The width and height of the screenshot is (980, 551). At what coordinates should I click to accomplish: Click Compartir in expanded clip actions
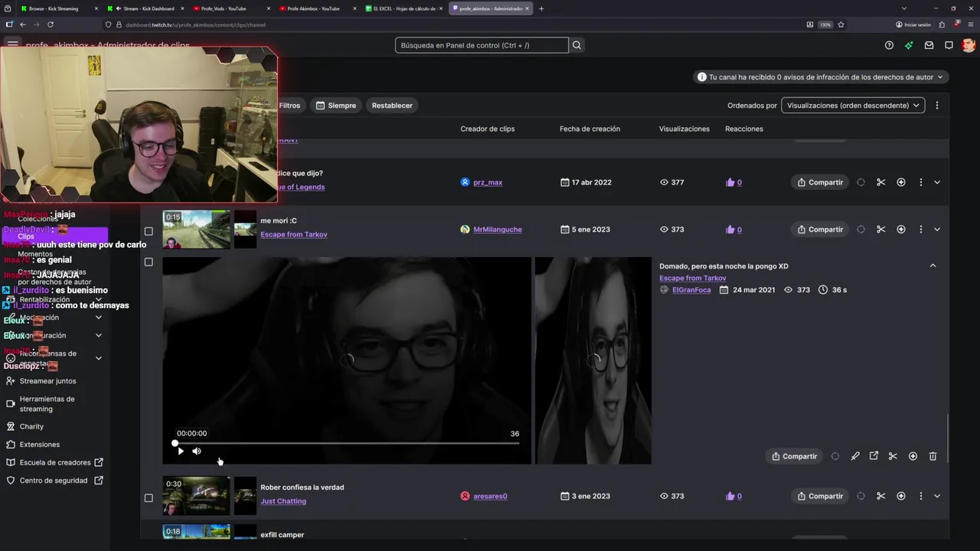794,456
